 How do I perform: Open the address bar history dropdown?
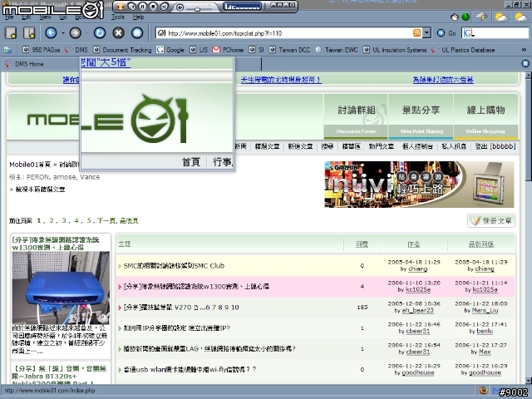coord(426,33)
